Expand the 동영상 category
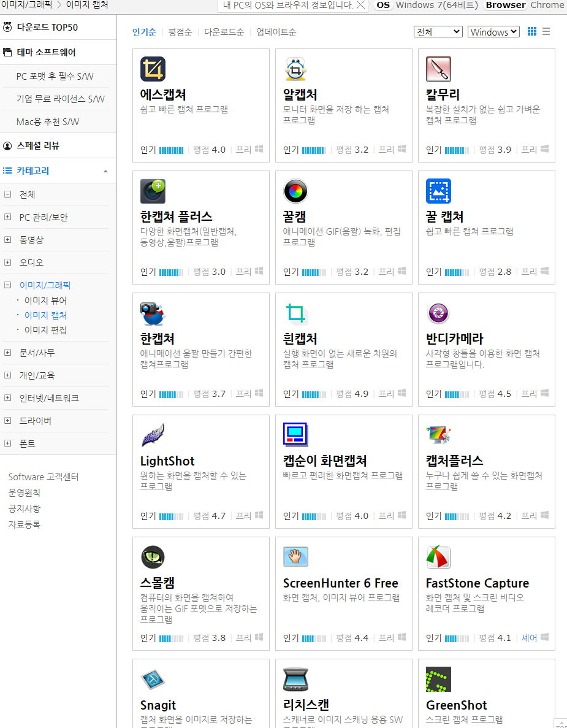The width and height of the screenshot is (567, 728). coord(7,240)
